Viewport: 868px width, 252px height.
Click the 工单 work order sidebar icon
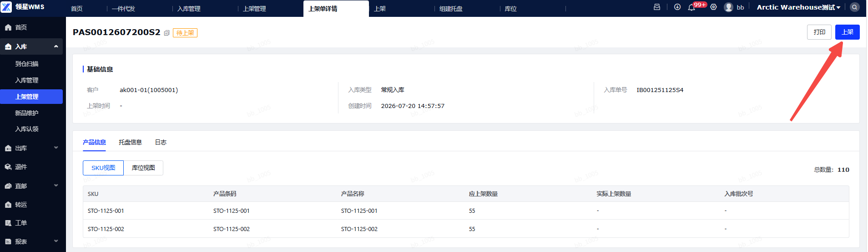[8, 223]
